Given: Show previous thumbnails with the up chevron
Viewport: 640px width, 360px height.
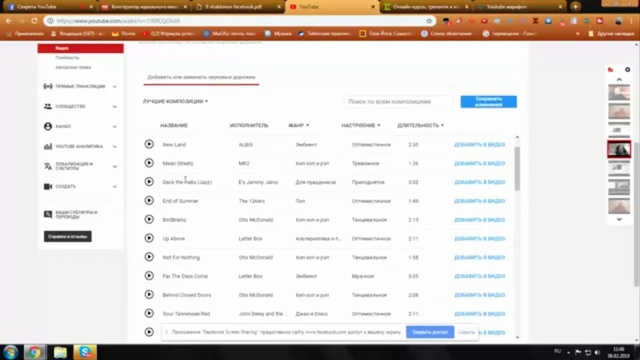Looking at the screenshot, I should (619, 79).
